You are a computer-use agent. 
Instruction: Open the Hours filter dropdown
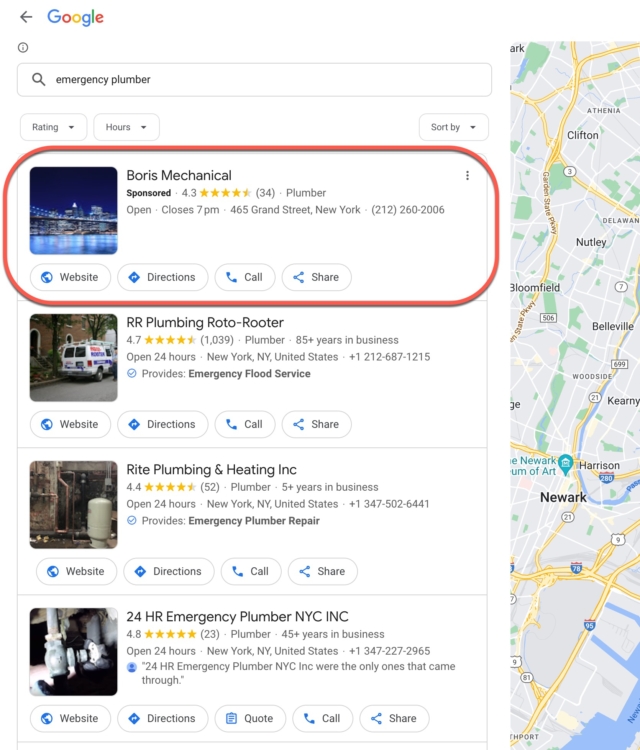click(x=126, y=127)
